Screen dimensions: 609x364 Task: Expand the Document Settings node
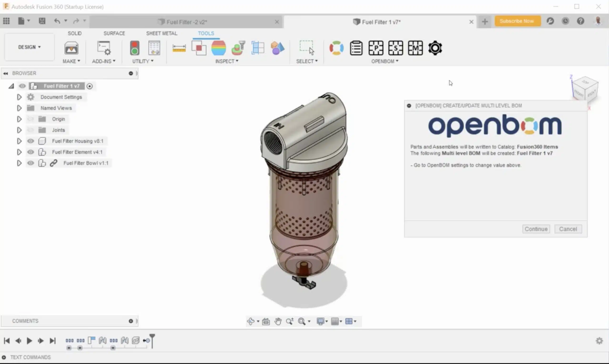click(19, 97)
